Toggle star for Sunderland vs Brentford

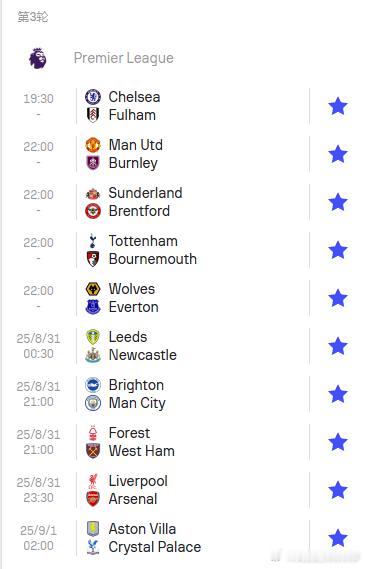point(338,202)
